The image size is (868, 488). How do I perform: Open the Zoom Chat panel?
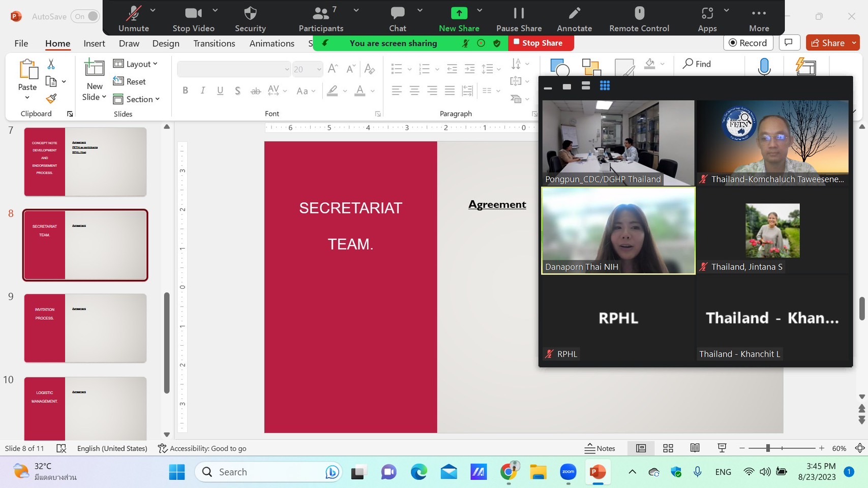(398, 19)
